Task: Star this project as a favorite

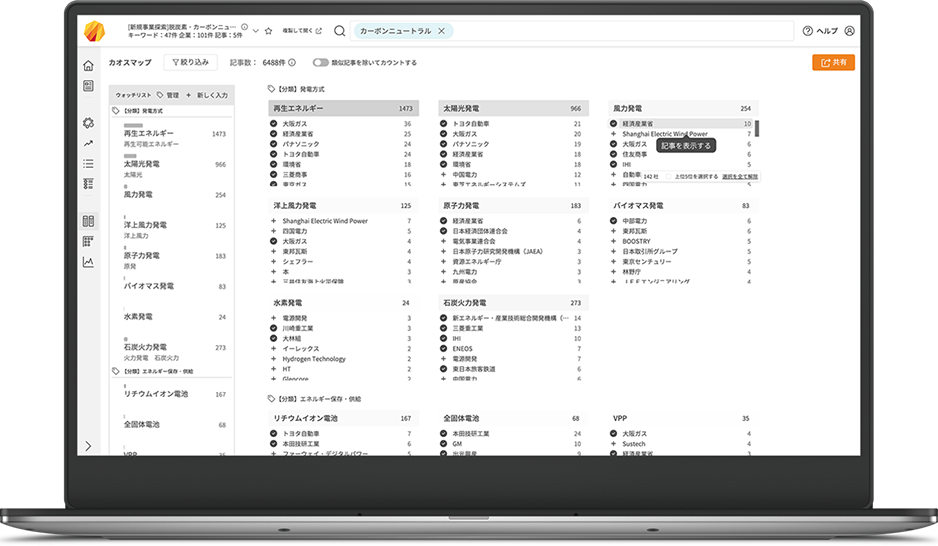Action: (x=269, y=31)
